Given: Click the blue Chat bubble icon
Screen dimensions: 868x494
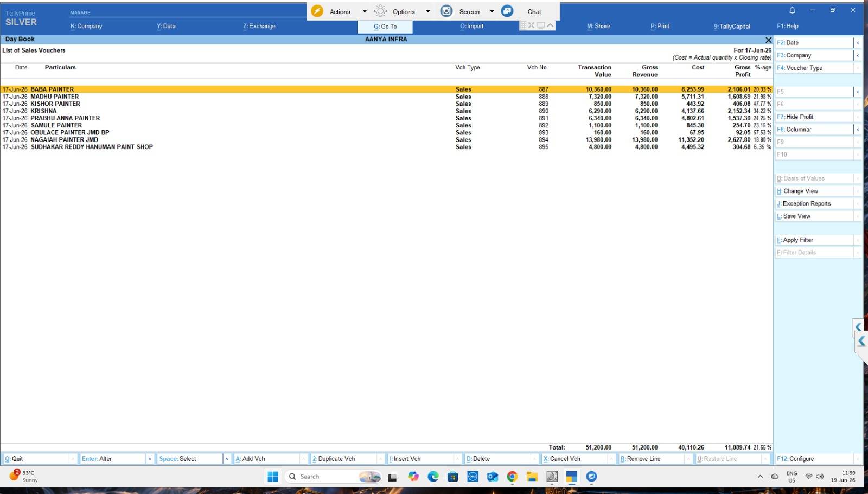Looking at the screenshot, I should 507,11.
